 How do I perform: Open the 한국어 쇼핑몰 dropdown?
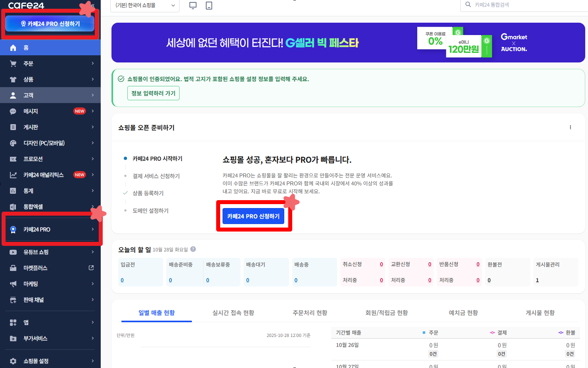[x=145, y=5]
